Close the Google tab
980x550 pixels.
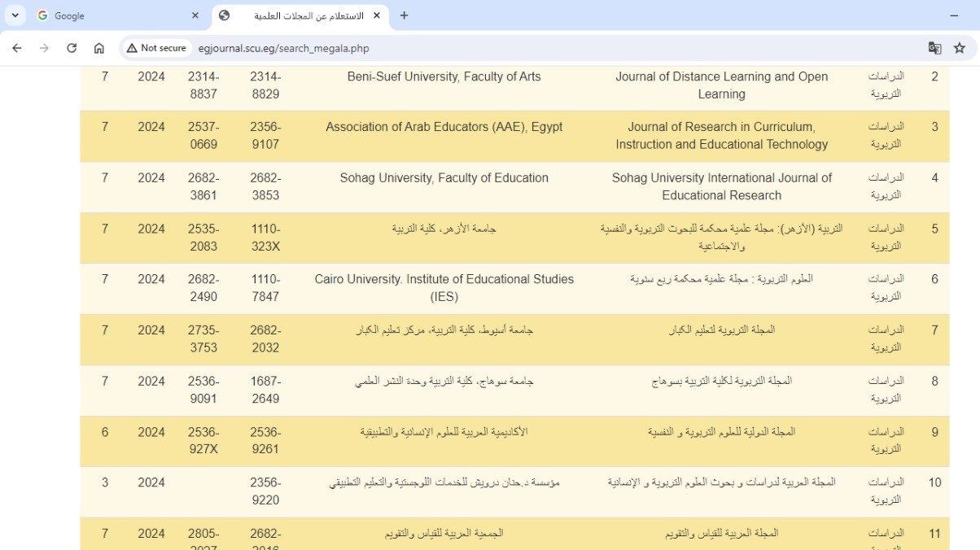pos(195,15)
